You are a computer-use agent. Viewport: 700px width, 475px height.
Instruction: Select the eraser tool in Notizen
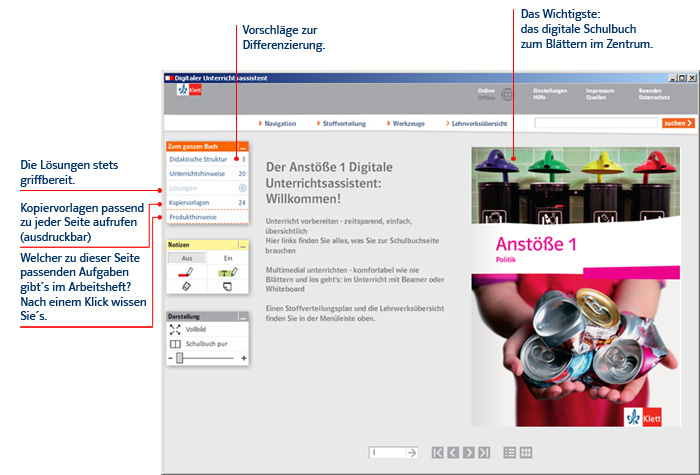click(186, 287)
